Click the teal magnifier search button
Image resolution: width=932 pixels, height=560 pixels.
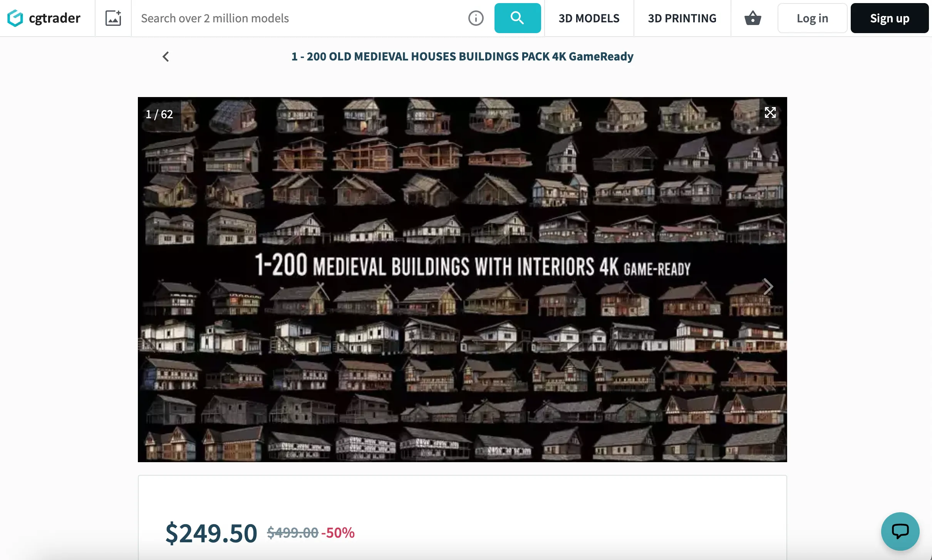click(518, 18)
